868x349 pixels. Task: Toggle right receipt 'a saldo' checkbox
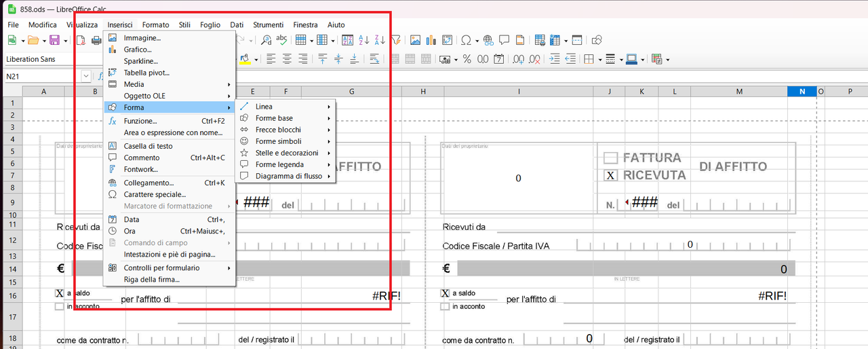(x=445, y=293)
